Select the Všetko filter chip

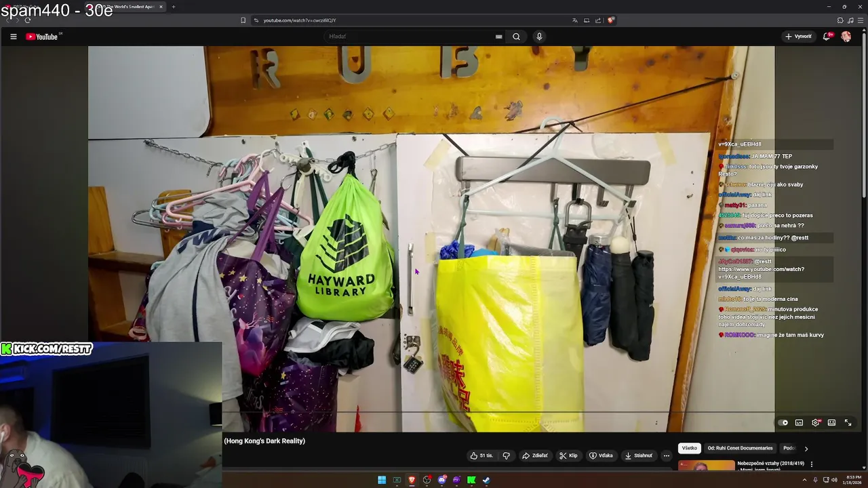pos(690,448)
